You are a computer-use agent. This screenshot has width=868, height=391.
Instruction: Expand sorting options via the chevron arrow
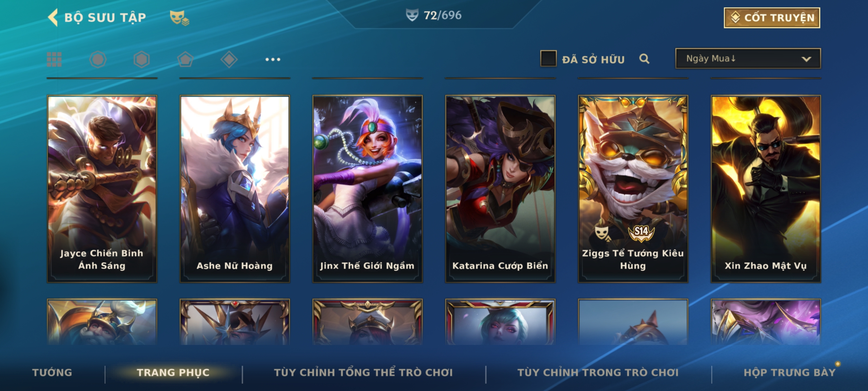pyautogui.click(x=806, y=59)
